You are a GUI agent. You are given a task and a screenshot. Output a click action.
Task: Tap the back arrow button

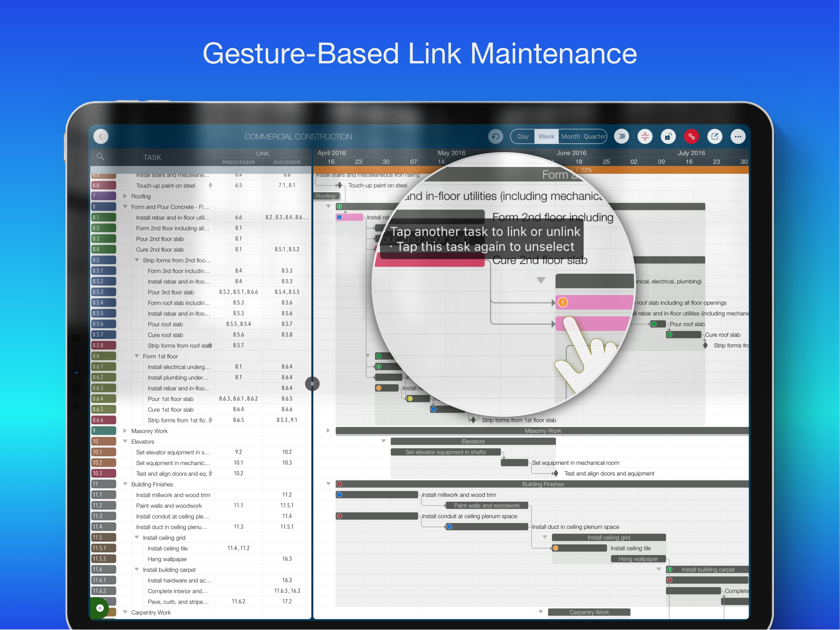pyautogui.click(x=101, y=136)
